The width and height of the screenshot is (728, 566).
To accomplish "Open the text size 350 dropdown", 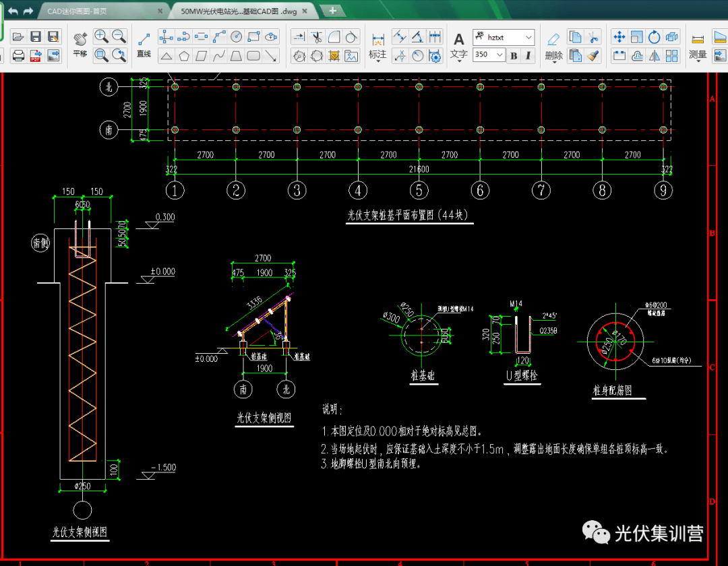I will tap(499, 55).
